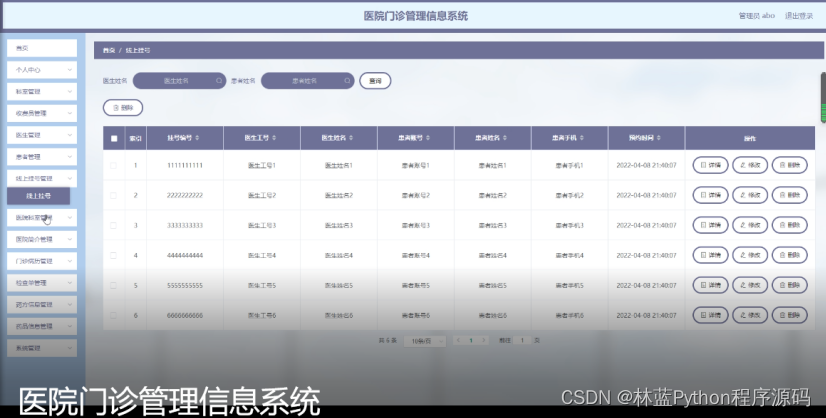
Task: Edit row 1111111111 with 修改
Action: tap(750, 166)
